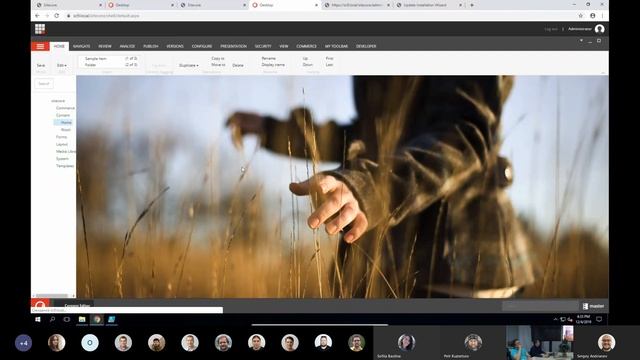Screen dimensions: 640x360
Task: Open the Sitecore launchpad grid icon
Action: (x=40, y=29)
